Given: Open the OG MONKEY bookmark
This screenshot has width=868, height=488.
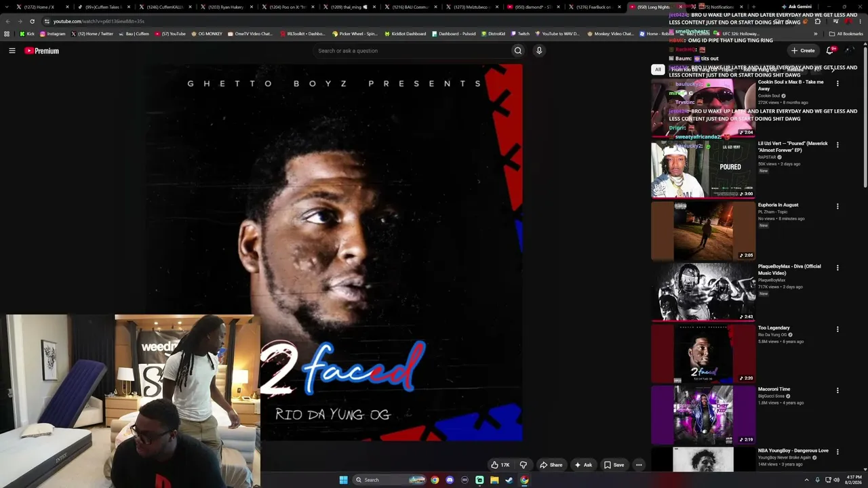Looking at the screenshot, I should 207,34.
